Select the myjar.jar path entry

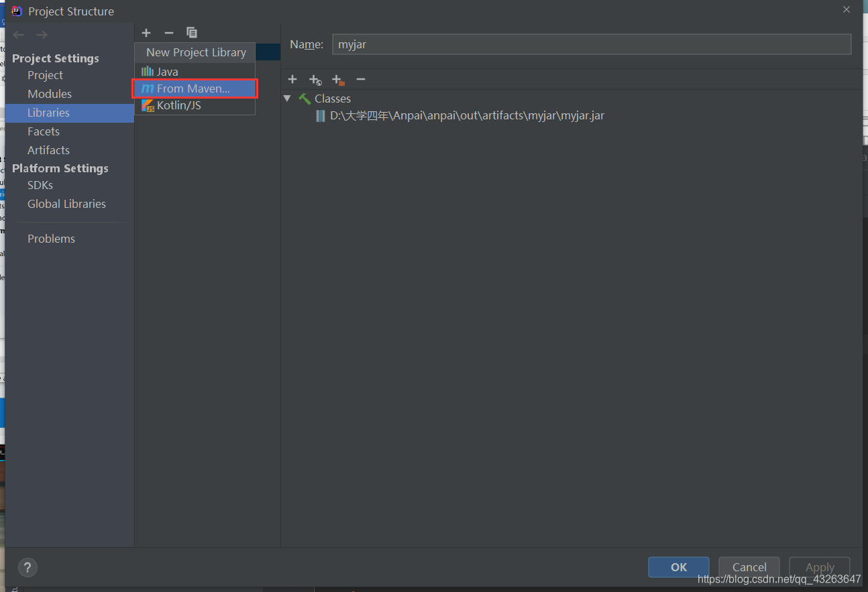(467, 115)
